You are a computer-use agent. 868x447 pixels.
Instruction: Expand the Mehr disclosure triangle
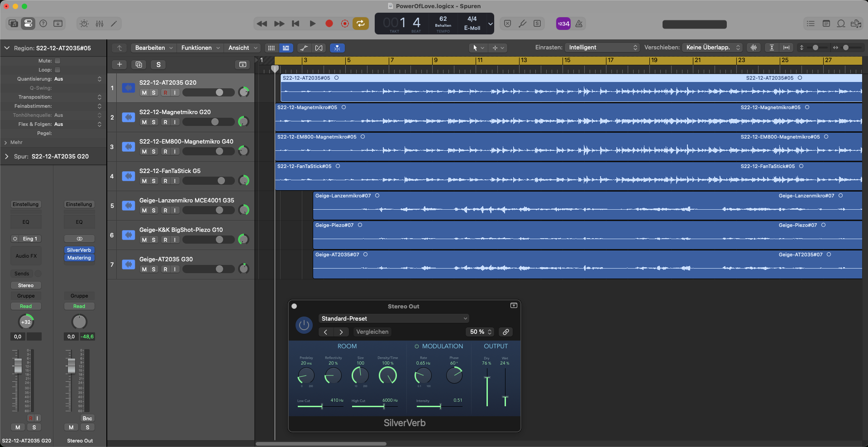[x=6, y=142]
